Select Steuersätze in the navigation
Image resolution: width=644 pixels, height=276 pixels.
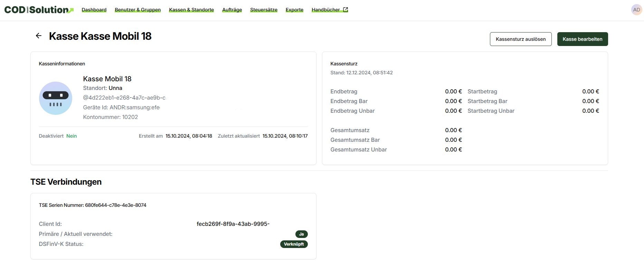264,10
